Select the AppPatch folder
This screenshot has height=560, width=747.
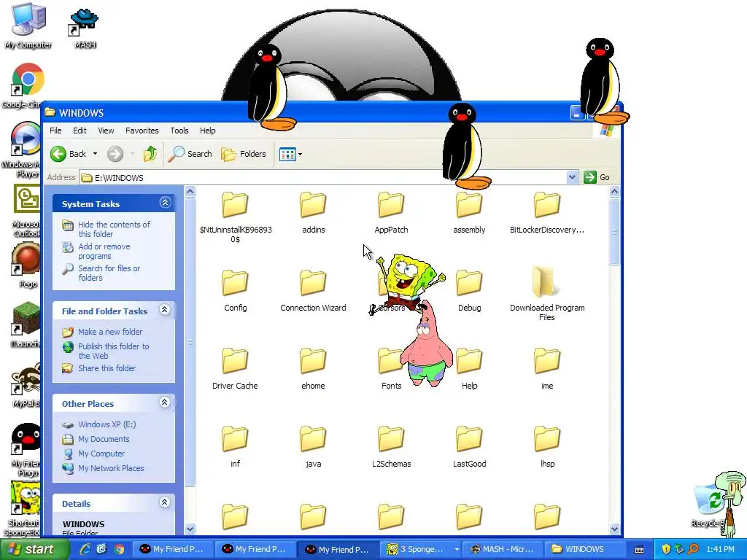[x=391, y=213]
